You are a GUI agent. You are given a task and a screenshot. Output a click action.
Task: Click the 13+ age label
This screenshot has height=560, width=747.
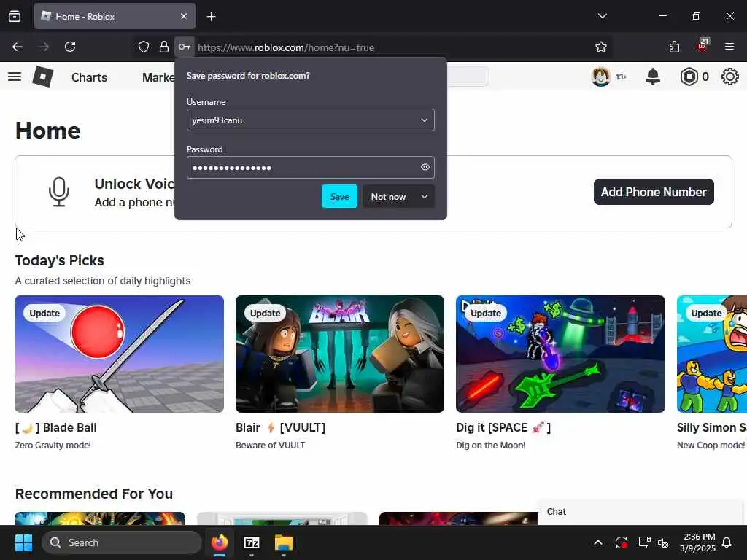(621, 77)
